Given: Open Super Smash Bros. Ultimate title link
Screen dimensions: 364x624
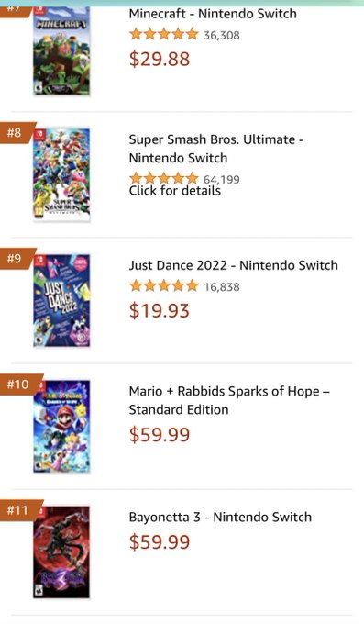Looking at the screenshot, I should (x=216, y=149).
